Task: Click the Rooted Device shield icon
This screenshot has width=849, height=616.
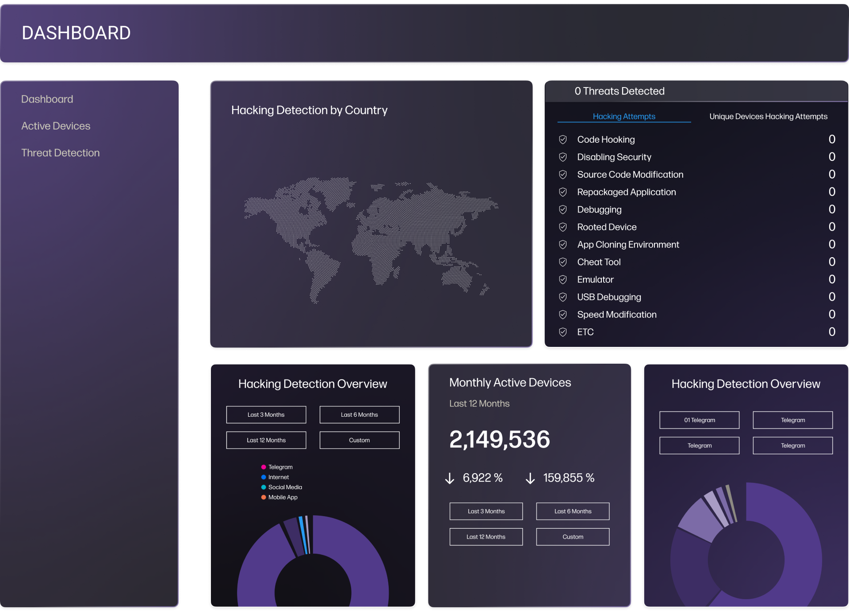Action: click(x=563, y=227)
